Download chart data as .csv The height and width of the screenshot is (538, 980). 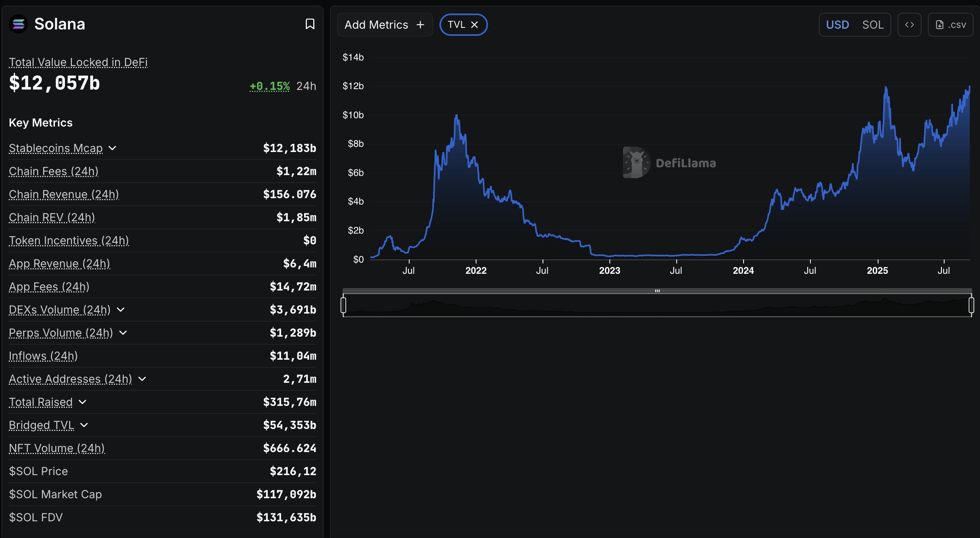(951, 25)
